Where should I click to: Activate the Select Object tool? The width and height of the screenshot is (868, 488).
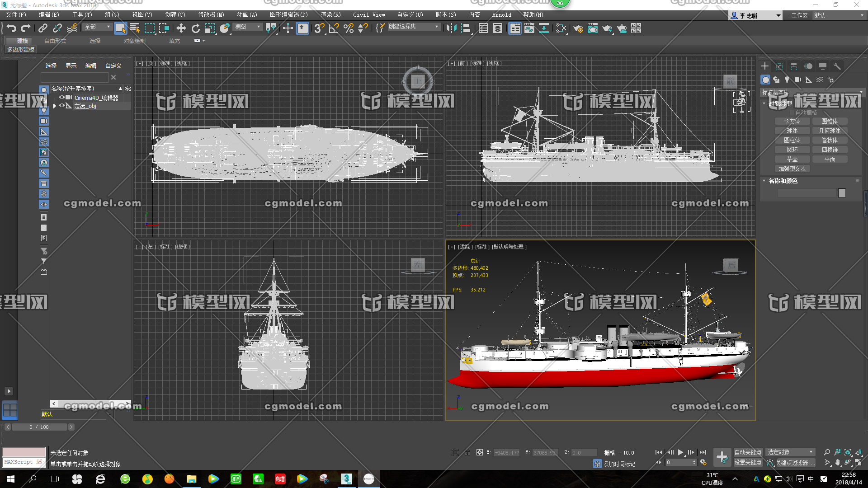click(x=120, y=28)
